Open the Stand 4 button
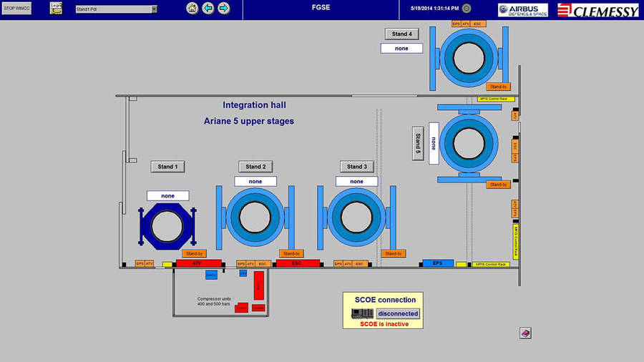 (x=401, y=34)
